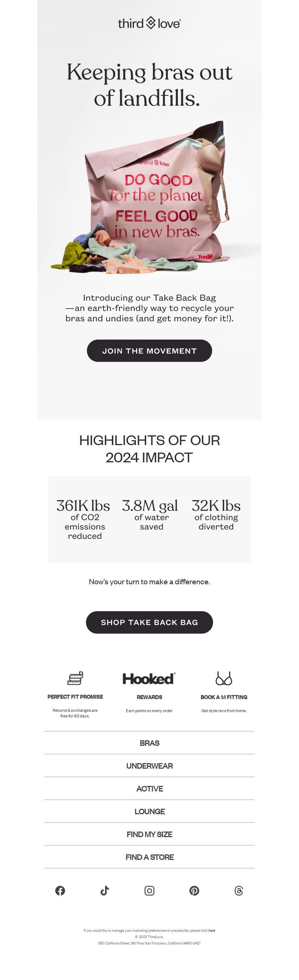Open the Pinterest social icon
This screenshot has width=299, height=980.
coord(194,891)
